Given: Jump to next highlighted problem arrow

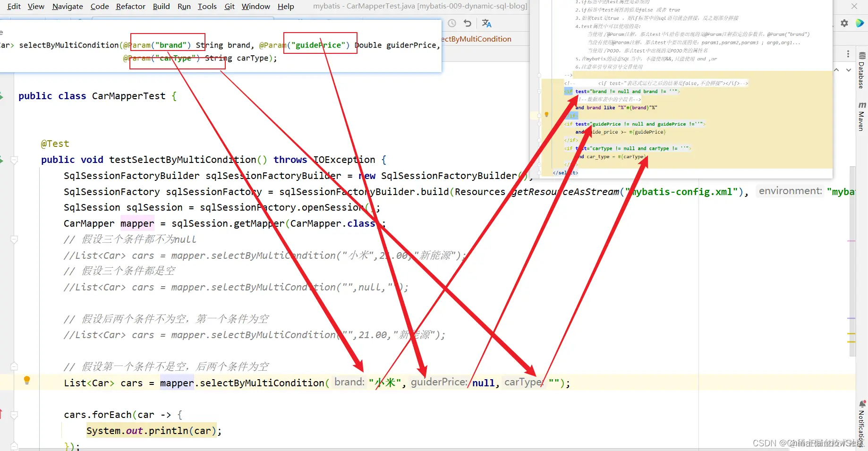Looking at the screenshot, I should [849, 70].
